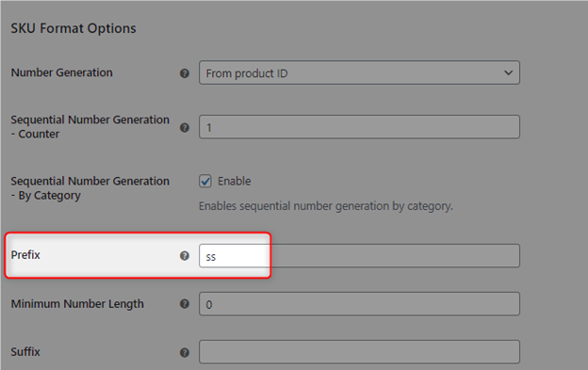Open the Number Generation dropdown
Viewport: 588px width, 370px height.
[359, 72]
